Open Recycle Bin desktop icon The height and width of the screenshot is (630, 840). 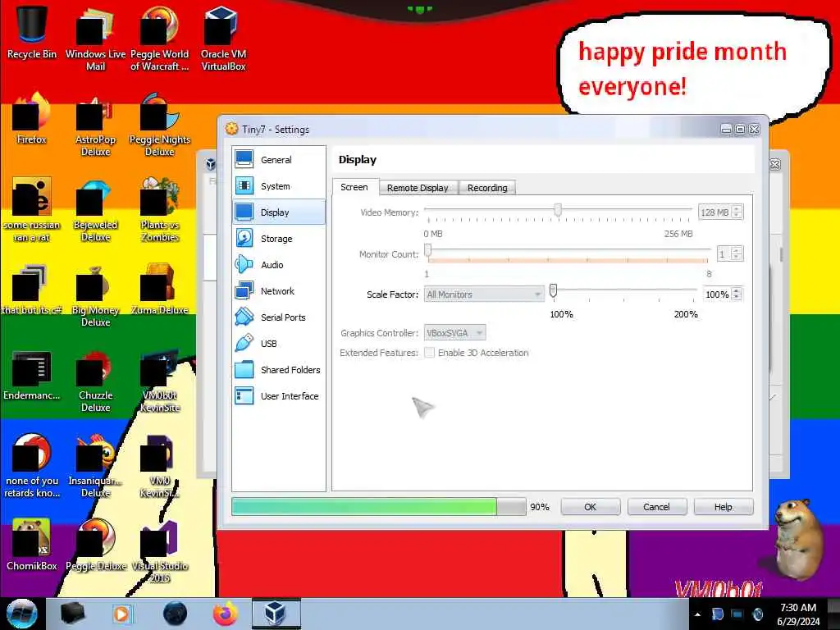(x=32, y=33)
